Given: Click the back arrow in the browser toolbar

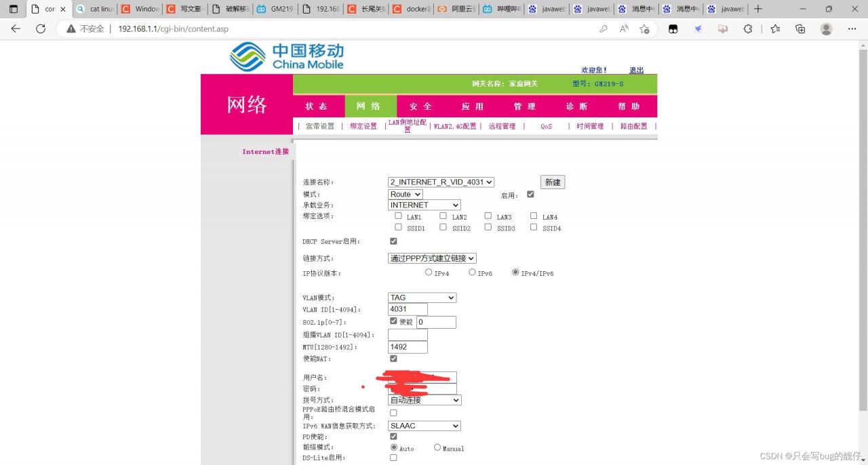Looking at the screenshot, I should 15,29.
